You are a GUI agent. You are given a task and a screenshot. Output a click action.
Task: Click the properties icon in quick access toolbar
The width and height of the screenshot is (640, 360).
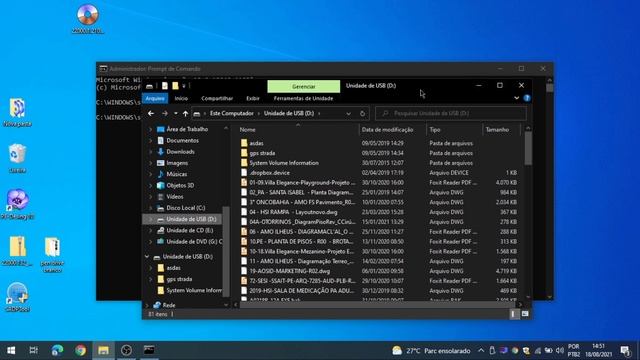164,86
